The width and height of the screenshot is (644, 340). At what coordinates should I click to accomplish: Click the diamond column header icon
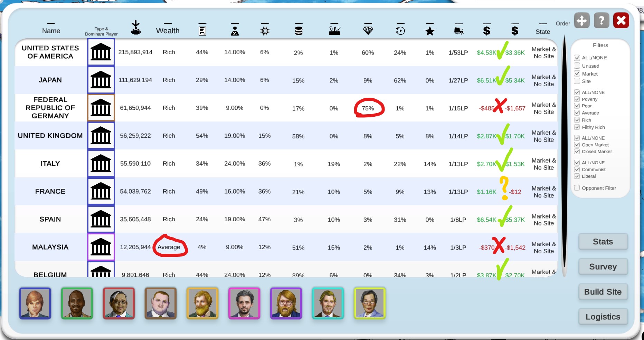coord(368,31)
